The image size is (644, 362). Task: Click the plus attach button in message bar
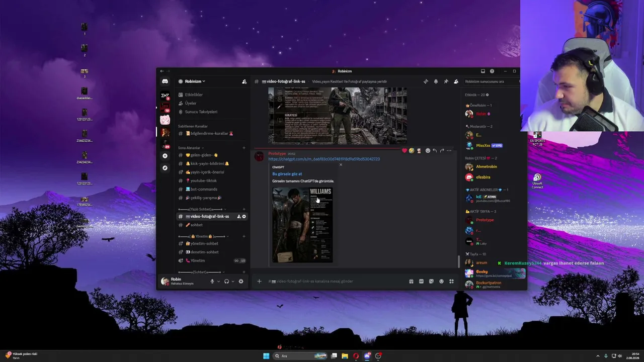259,282
